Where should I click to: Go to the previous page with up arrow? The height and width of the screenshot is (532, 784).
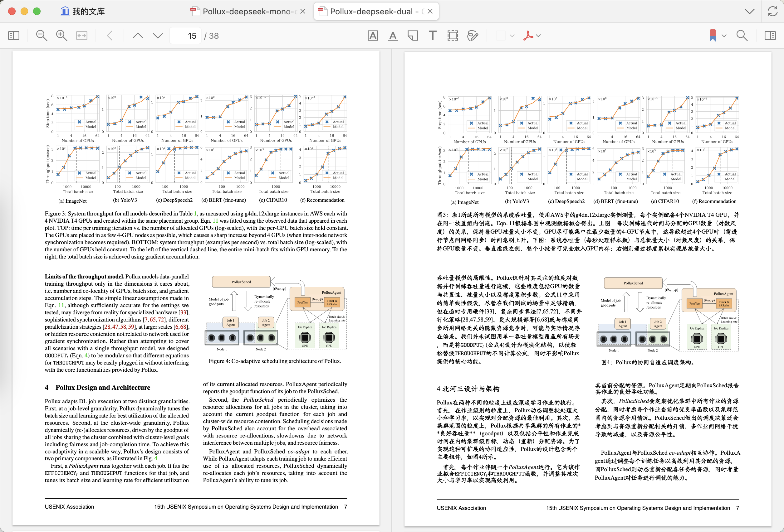coord(137,36)
